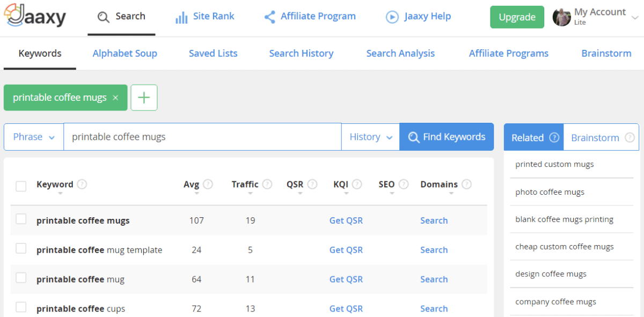
Task: Sort by Avg column arrow
Action: point(196,194)
